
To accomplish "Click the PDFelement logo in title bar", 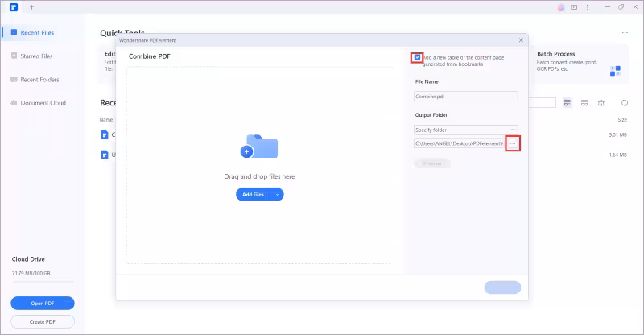I will click(x=14, y=7).
